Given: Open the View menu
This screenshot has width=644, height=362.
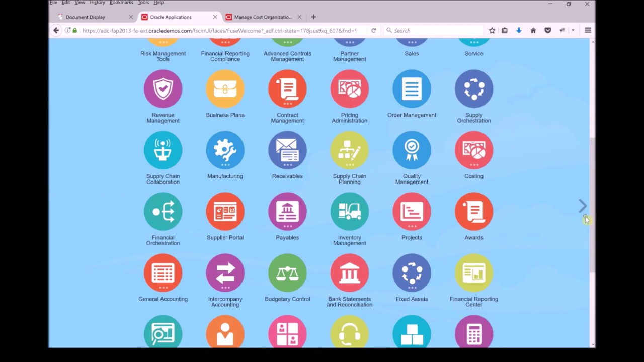Looking at the screenshot, I should [x=79, y=3].
